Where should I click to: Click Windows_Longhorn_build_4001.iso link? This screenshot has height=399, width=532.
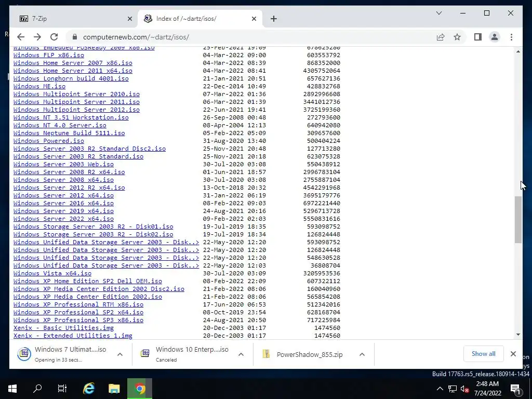tap(71, 78)
